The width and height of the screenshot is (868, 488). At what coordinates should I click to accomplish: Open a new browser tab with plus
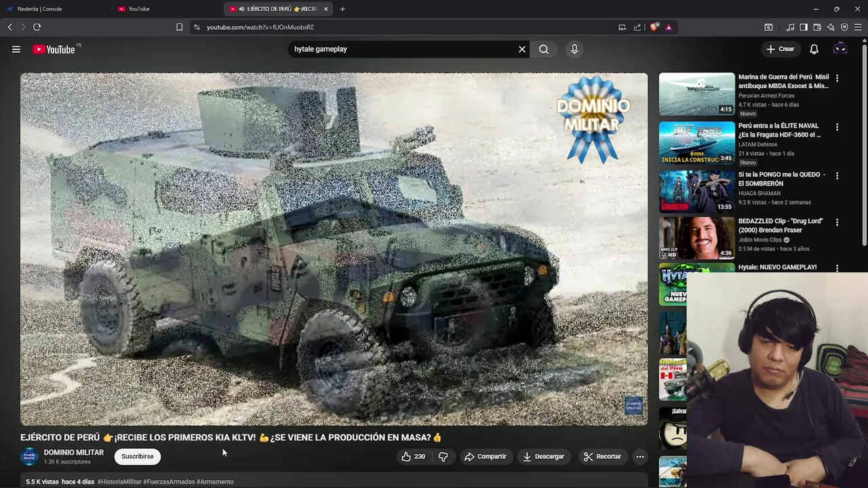(342, 9)
